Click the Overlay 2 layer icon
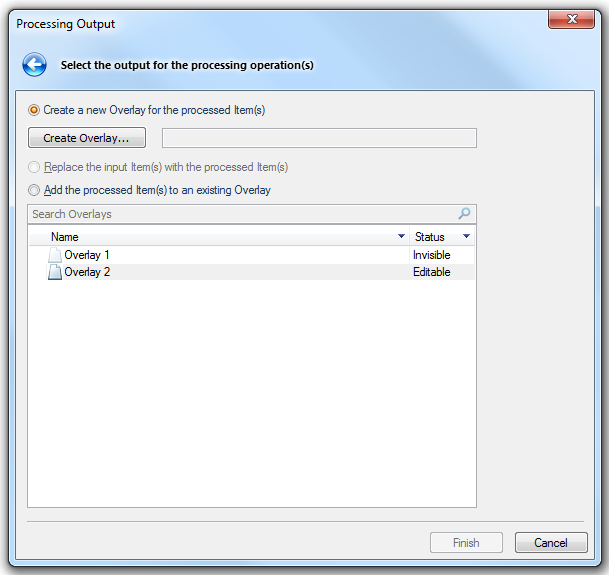 (55, 272)
